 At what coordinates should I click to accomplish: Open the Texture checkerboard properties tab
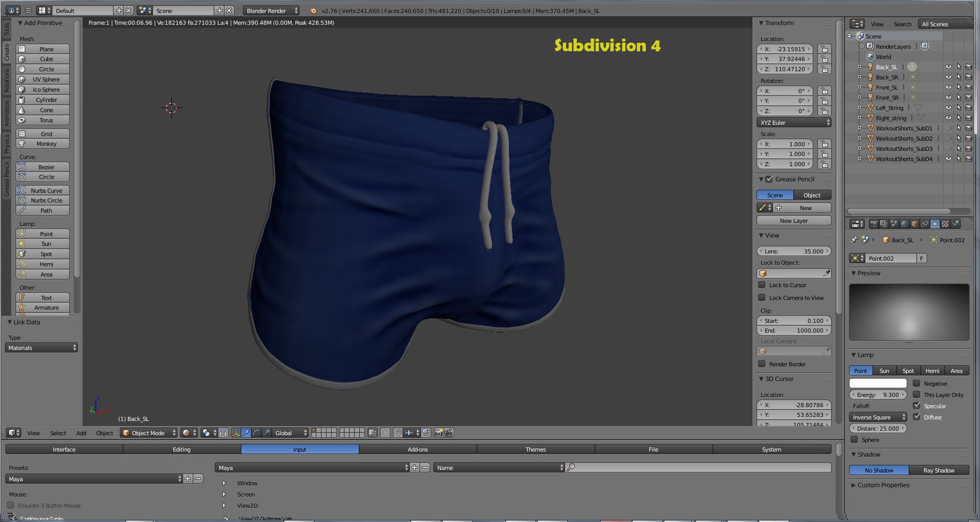(x=945, y=224)
